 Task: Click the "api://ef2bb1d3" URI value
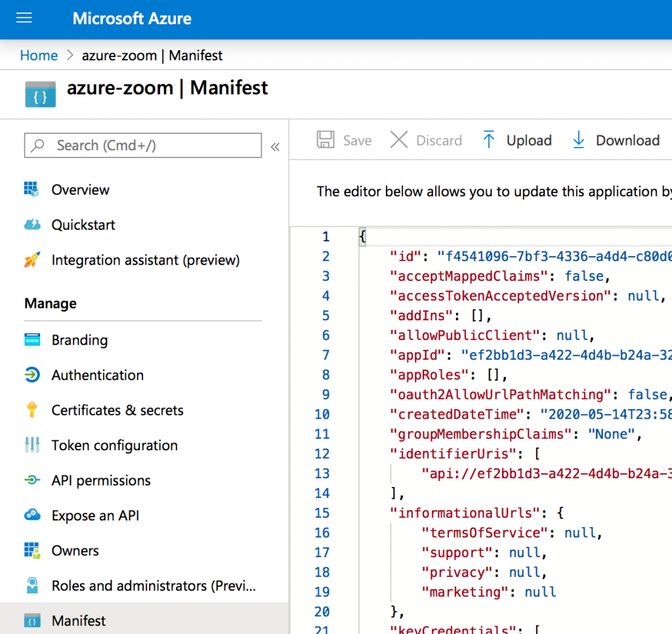547,473
